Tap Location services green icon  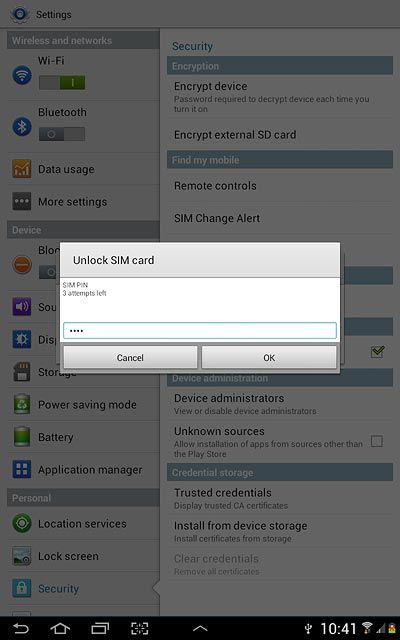click(x=22, y=523)
